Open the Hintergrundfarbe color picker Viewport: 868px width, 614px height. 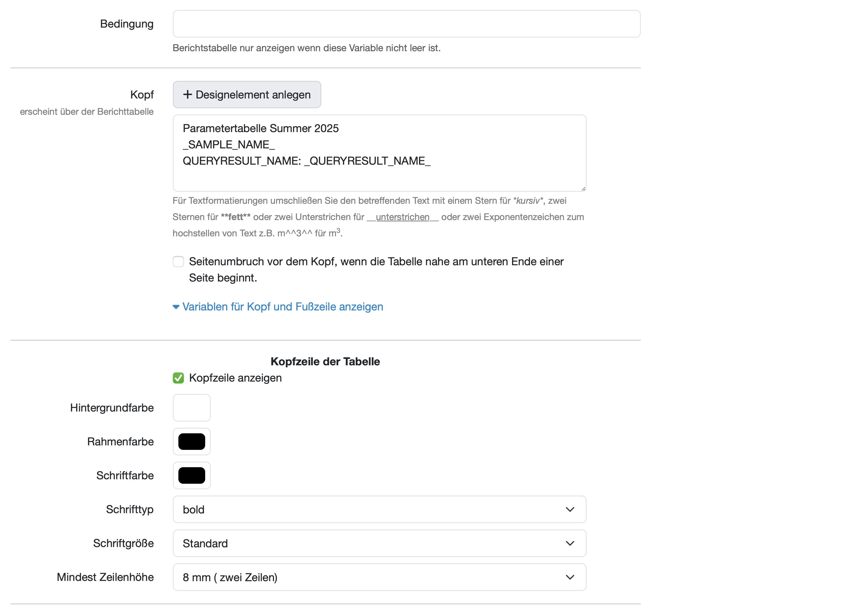click(191, 408)
